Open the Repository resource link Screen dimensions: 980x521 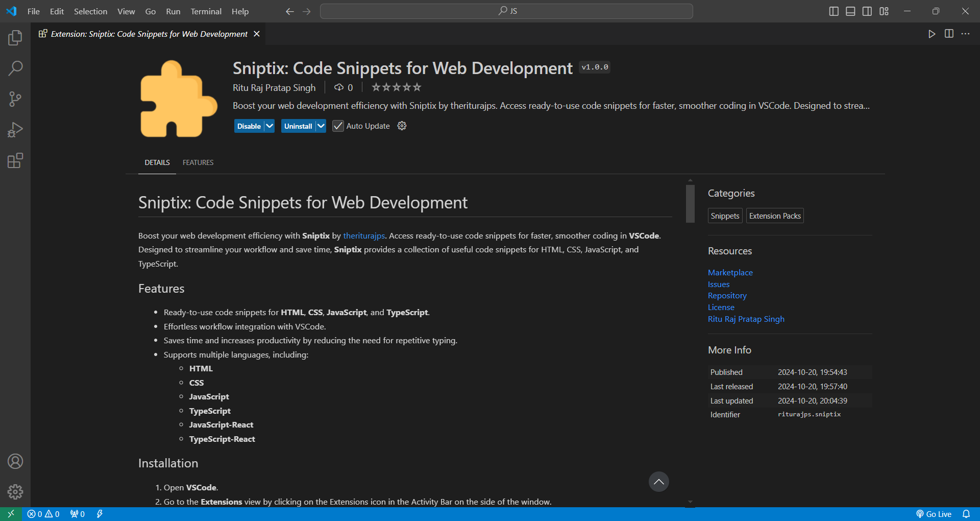click(x=727, y=295)
